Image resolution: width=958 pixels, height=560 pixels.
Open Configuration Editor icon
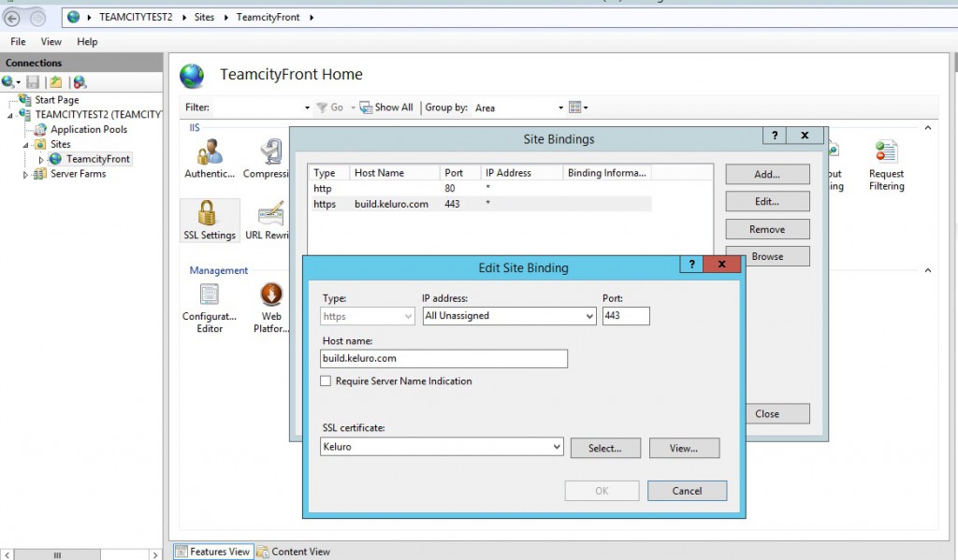209,308
